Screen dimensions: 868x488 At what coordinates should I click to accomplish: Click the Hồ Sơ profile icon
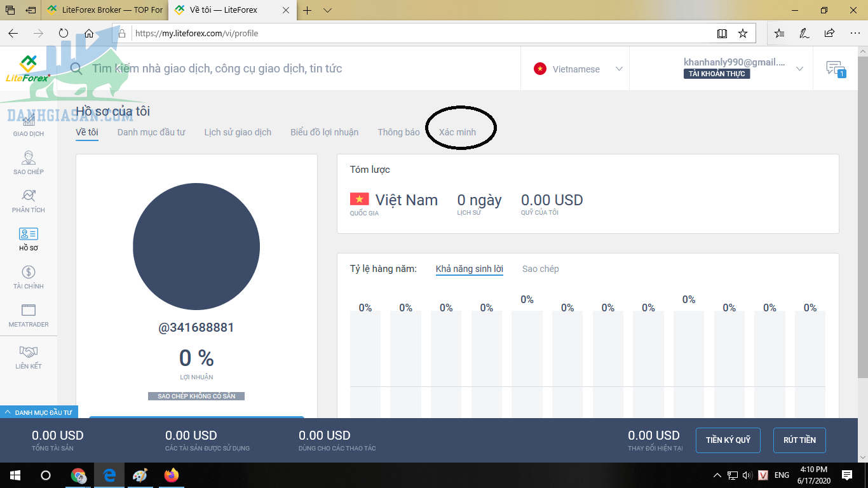(x=29, y=234)
